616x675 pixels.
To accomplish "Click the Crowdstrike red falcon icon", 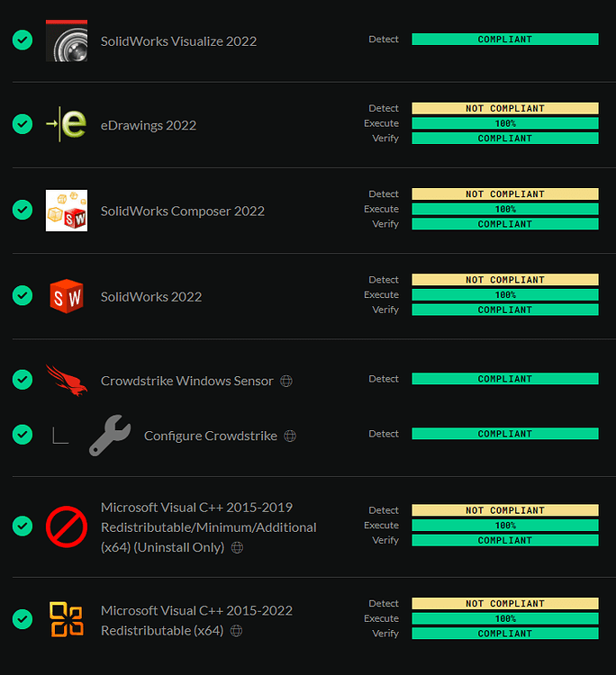I will point(67,380).
